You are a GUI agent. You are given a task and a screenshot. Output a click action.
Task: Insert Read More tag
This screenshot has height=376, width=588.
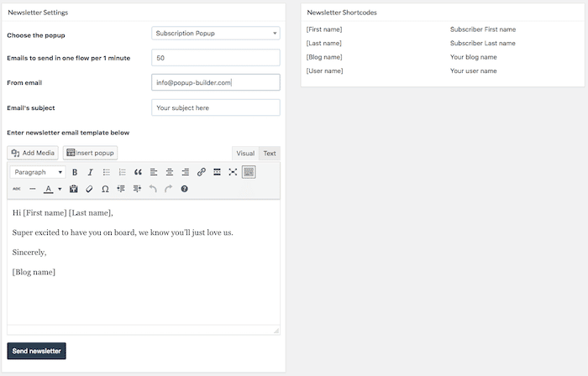point(217,172)
